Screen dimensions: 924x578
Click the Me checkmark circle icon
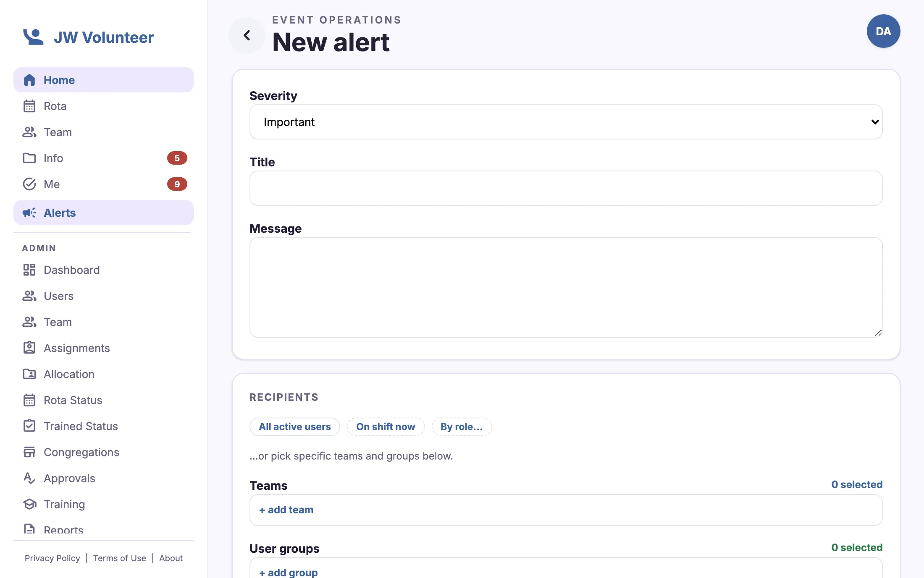(x=29, y=184)
